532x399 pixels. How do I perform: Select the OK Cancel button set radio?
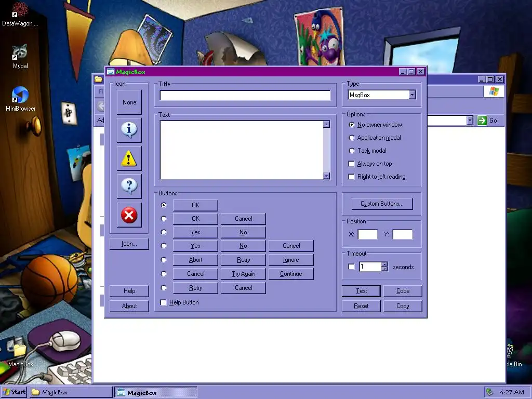tap(164, 219)
